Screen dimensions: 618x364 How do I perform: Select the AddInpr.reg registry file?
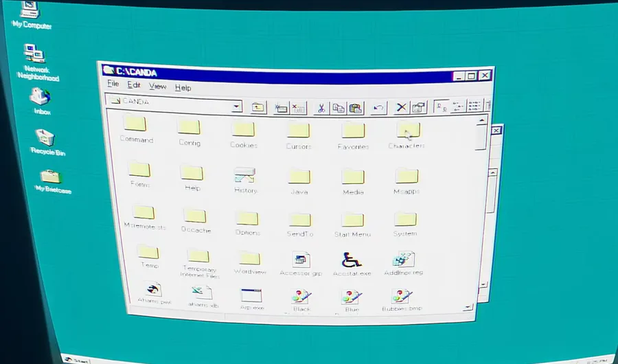coord(404,264)
